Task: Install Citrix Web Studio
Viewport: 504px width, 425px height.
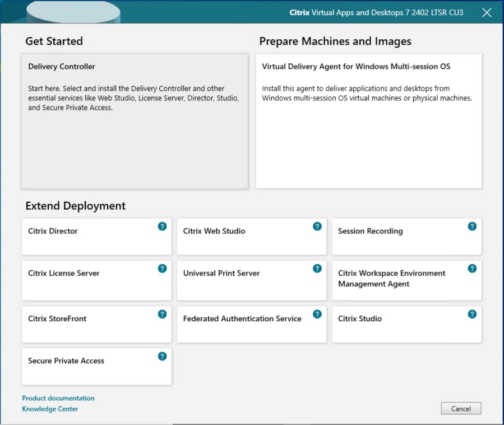Action: pos(251,237)
